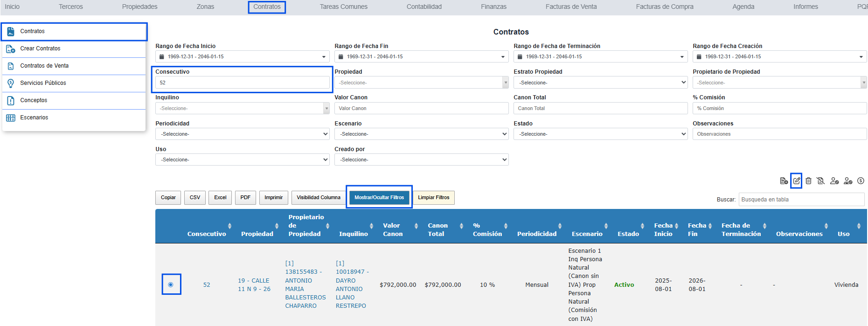The height and width of the screenshot is (326, 868).
Task: Click the Valor Canon input field
Action: [421, 108]
